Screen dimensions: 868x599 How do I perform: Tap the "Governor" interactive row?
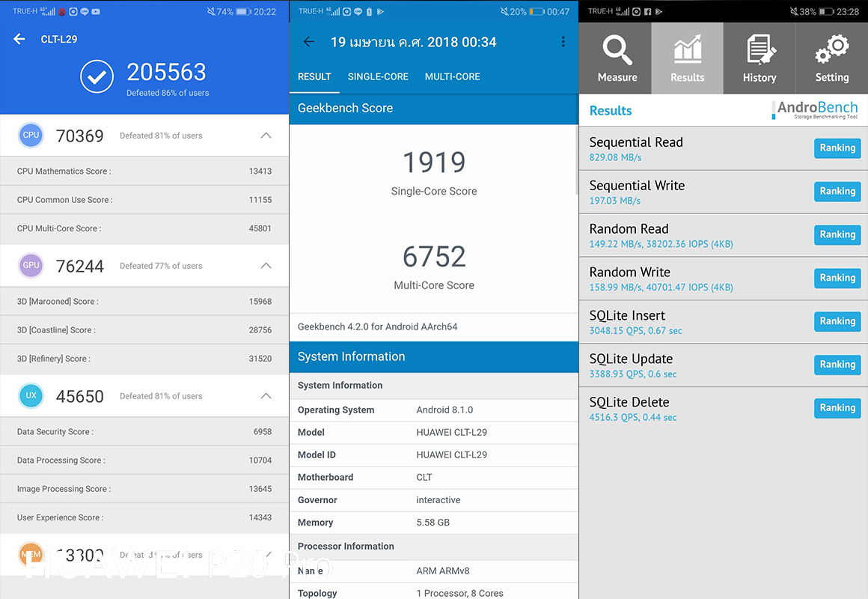click(434, 500)
